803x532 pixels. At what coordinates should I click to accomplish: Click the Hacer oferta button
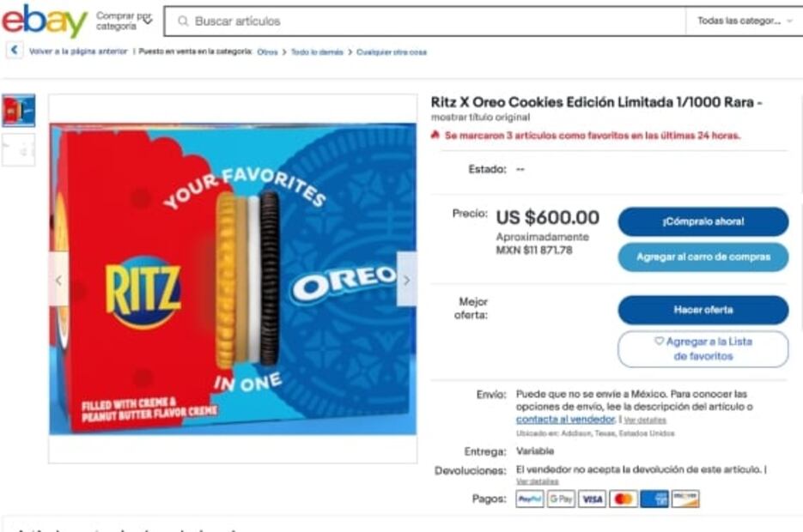(x=703, y=310)
